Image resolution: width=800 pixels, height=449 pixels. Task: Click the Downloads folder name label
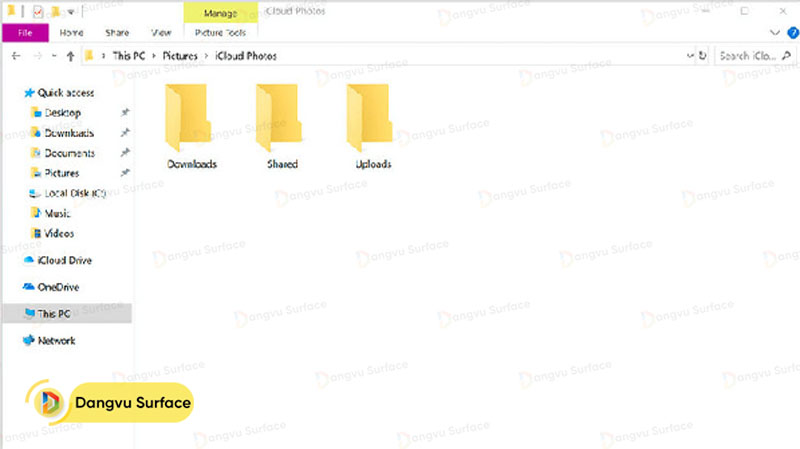192,164
